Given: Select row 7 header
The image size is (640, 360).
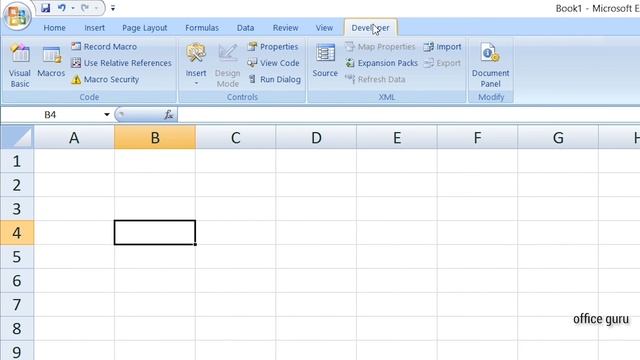Looking at the screenshot, I should pos(17,304).
